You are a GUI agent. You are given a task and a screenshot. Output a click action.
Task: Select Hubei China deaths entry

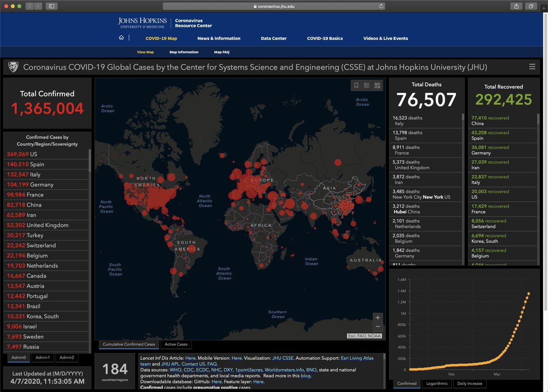(x=425, y=209)
